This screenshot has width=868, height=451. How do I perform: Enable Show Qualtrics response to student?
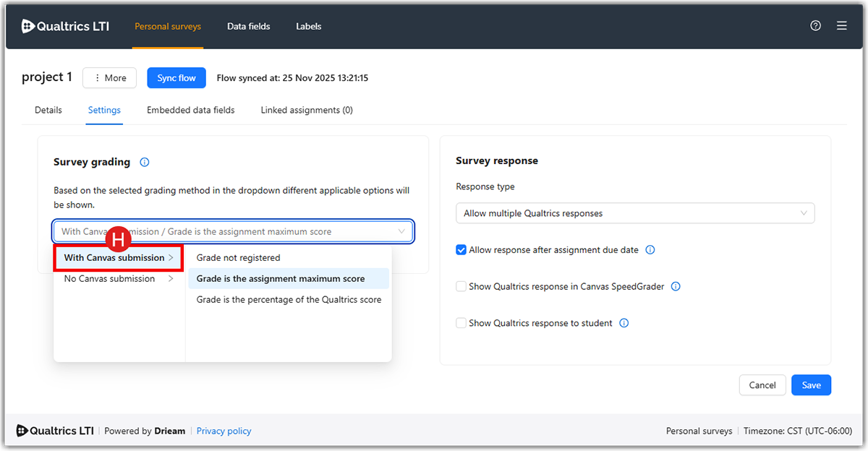tap(461, 323)
